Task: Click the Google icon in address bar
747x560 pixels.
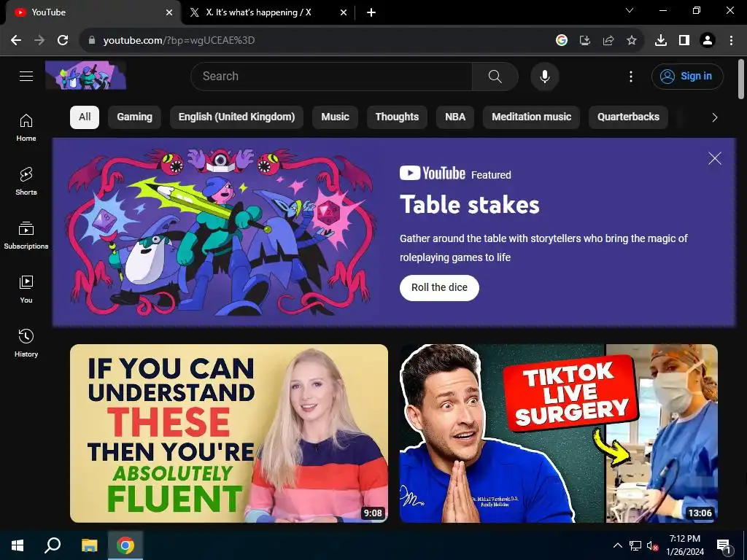Action: (562, 41)
